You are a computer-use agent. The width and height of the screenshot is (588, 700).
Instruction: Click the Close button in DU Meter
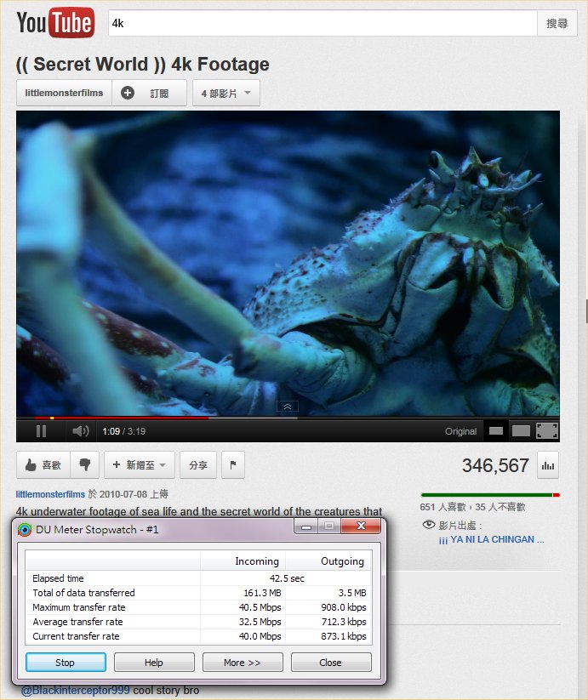331,662
